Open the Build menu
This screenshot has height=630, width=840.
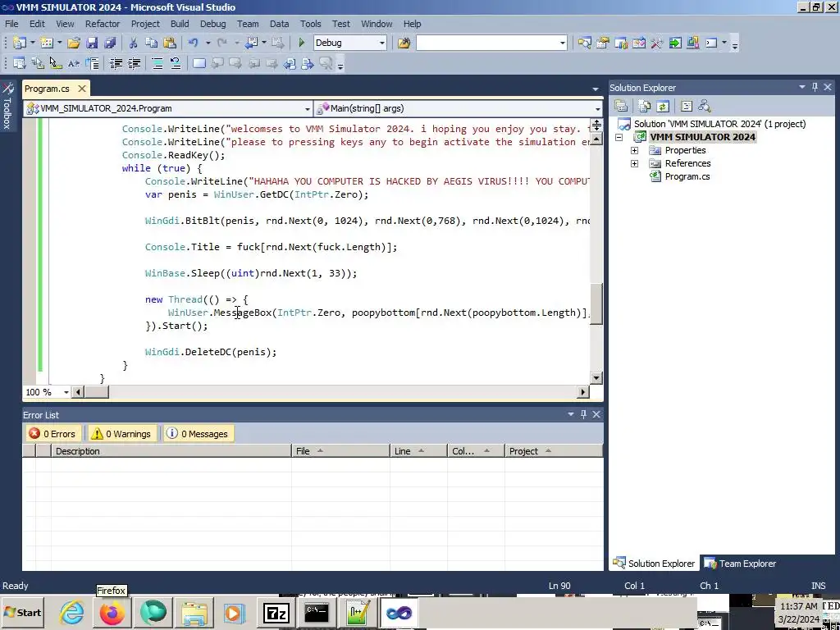pyautogui.click(x=180, y=24)
